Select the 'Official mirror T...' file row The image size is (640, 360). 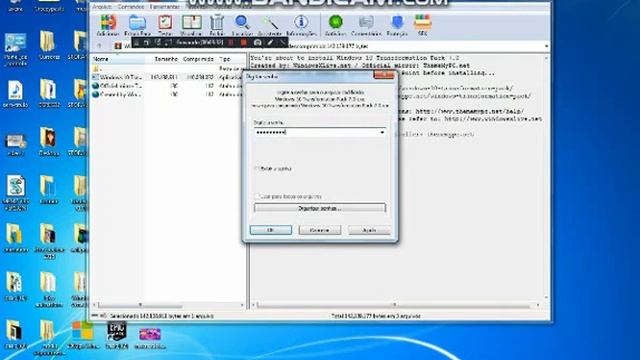(x=168, y=86)
